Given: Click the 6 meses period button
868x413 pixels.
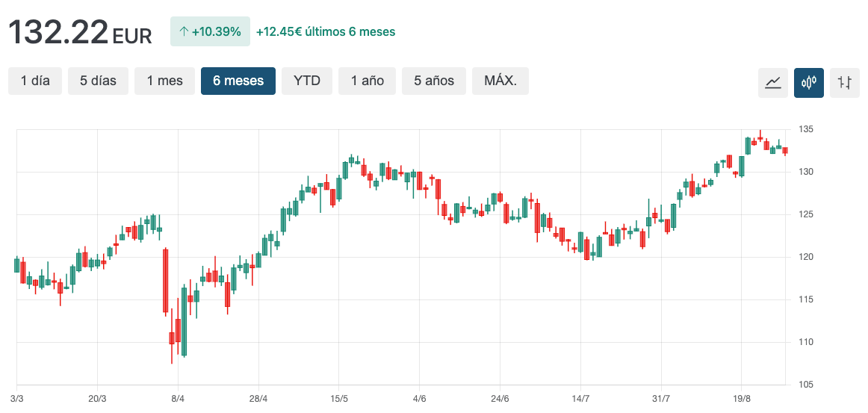Looking at the screenshot, I should click(x=238, y=81).
